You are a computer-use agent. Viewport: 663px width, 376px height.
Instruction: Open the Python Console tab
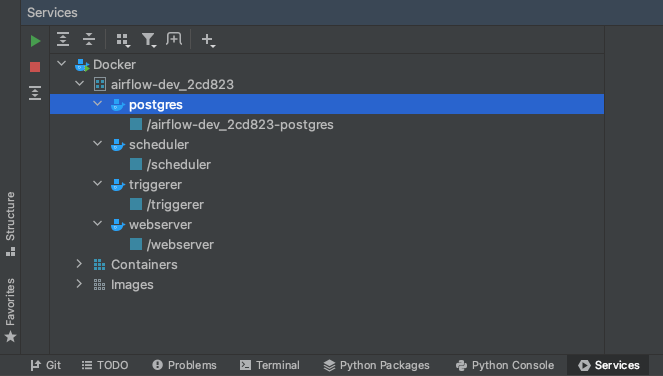(x=505, y=365)
